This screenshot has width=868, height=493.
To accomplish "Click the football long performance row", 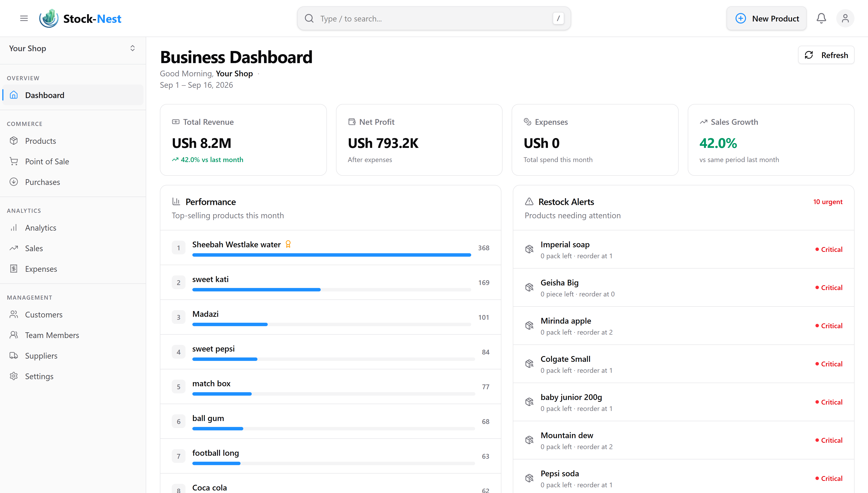I will pyautogui.click(x=330, y=456).
